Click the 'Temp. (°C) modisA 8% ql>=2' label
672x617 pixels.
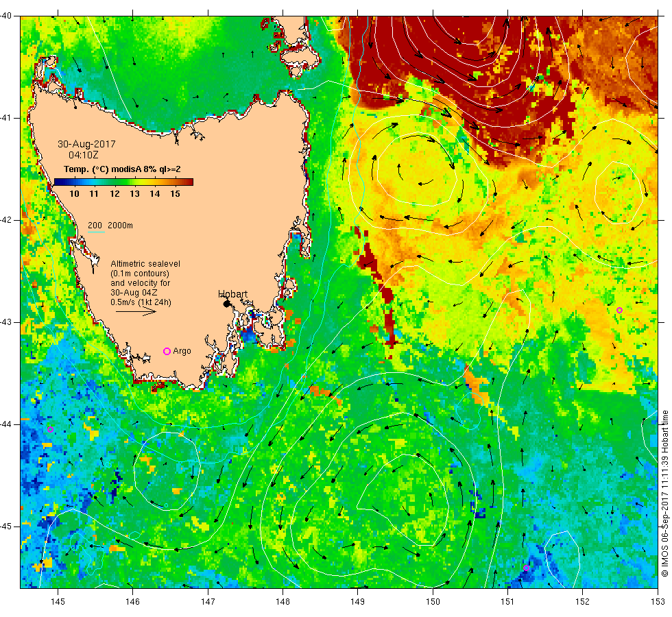pos(122,169)
